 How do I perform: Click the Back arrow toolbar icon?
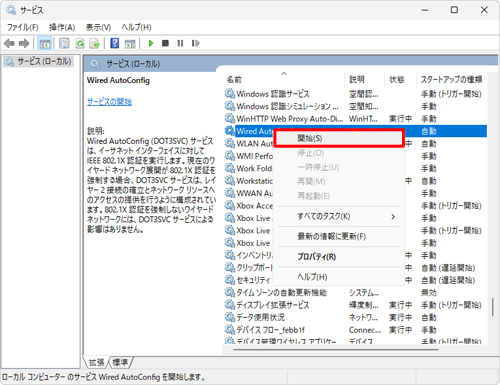[9, 43]
